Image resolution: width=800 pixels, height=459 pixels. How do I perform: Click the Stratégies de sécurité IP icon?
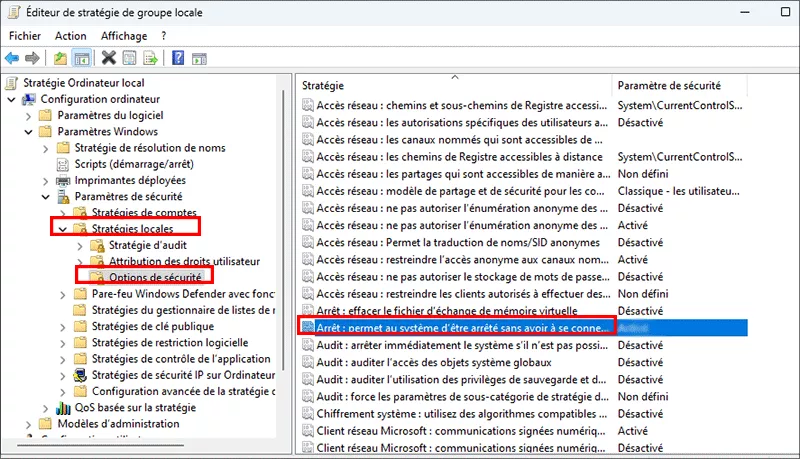(80, 375)
